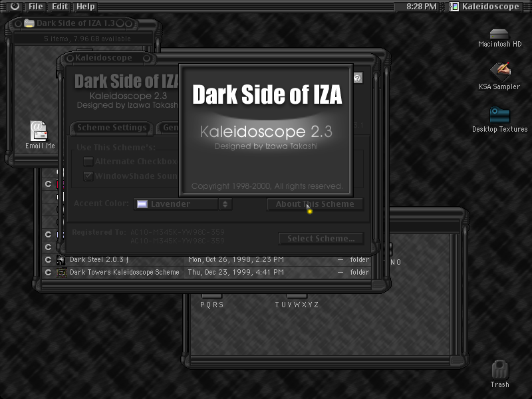Viewport: 532px width, 399px height.
Task: Click the Copyright 1998-2000 text
Action: [x=267, y=186]
